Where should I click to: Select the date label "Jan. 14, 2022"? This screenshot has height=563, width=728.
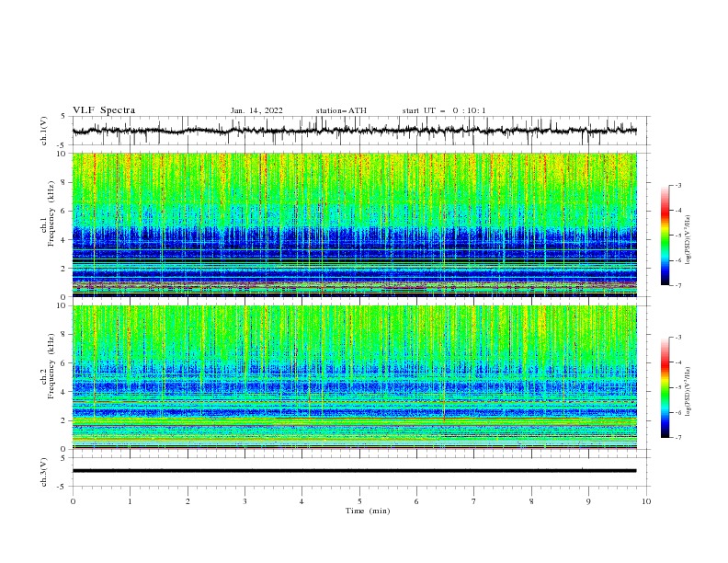[x=256, y=110]
